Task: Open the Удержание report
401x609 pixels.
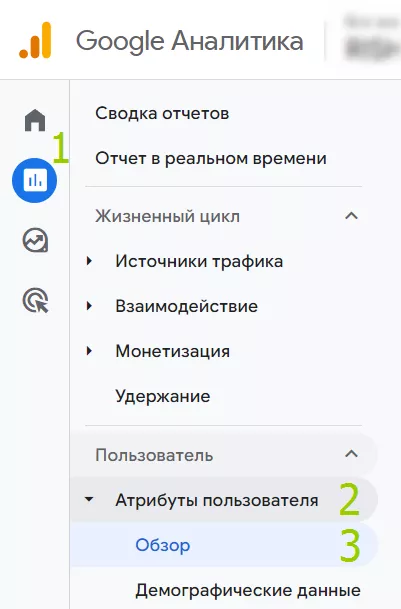Action: tap(163, 397)
